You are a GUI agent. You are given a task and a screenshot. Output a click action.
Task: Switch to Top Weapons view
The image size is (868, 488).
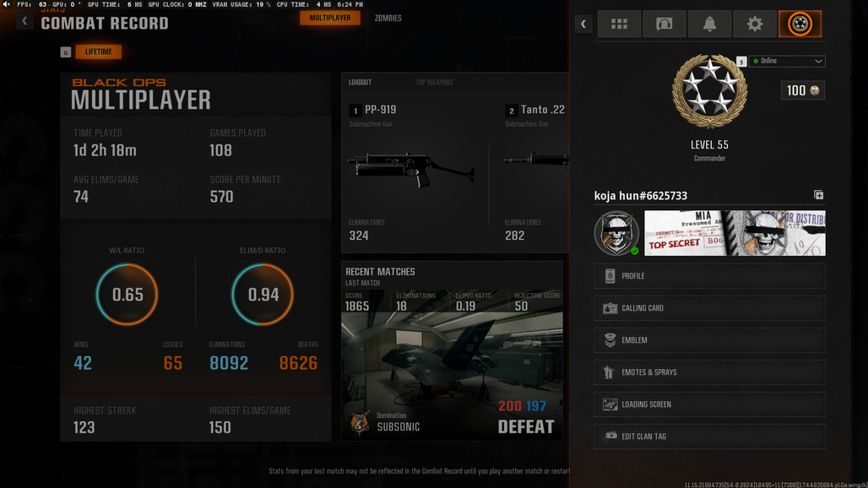click(x=434, y=83)
